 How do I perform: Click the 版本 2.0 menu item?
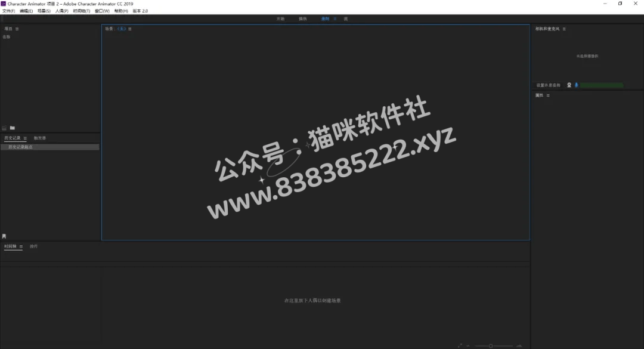[141, 11]
